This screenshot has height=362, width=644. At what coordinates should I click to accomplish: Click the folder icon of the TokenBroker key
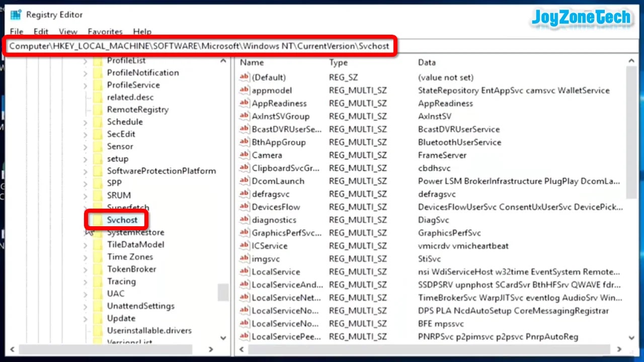point(98,269)
